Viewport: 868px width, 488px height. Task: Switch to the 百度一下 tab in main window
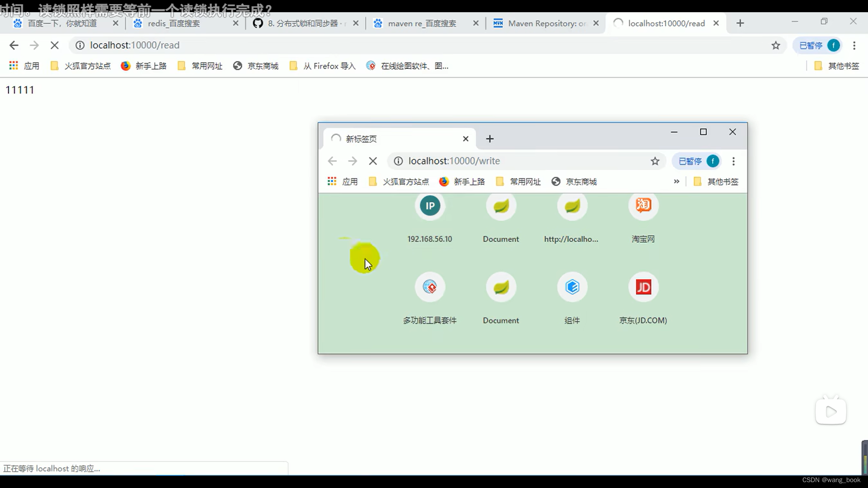click(62, 23)
